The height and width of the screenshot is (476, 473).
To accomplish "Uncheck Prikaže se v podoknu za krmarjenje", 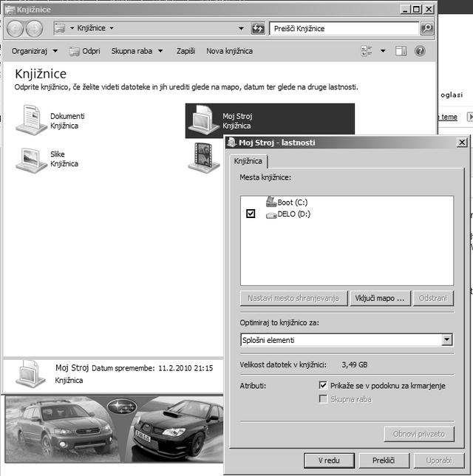I will point(323,386).
